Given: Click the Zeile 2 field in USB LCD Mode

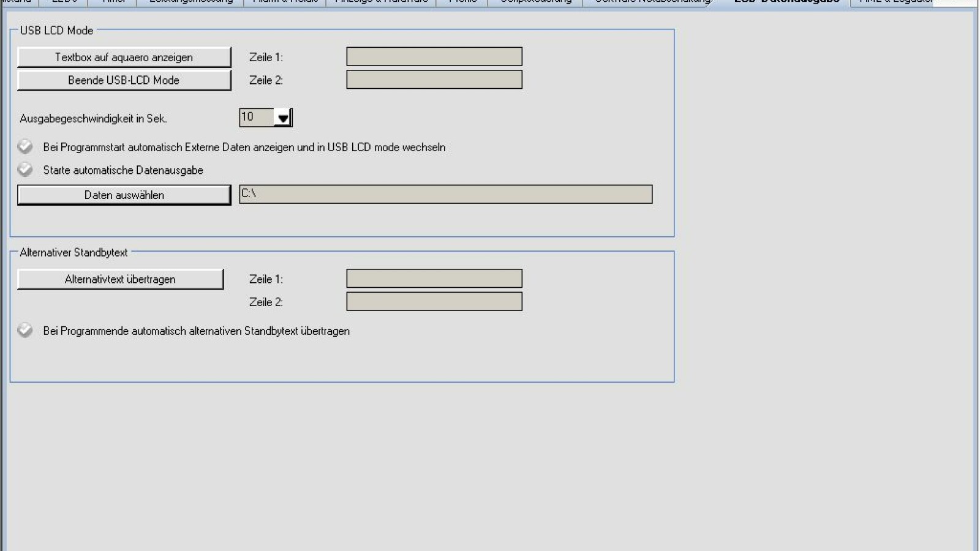Looking at the screenshot, I should click(434, 80).
